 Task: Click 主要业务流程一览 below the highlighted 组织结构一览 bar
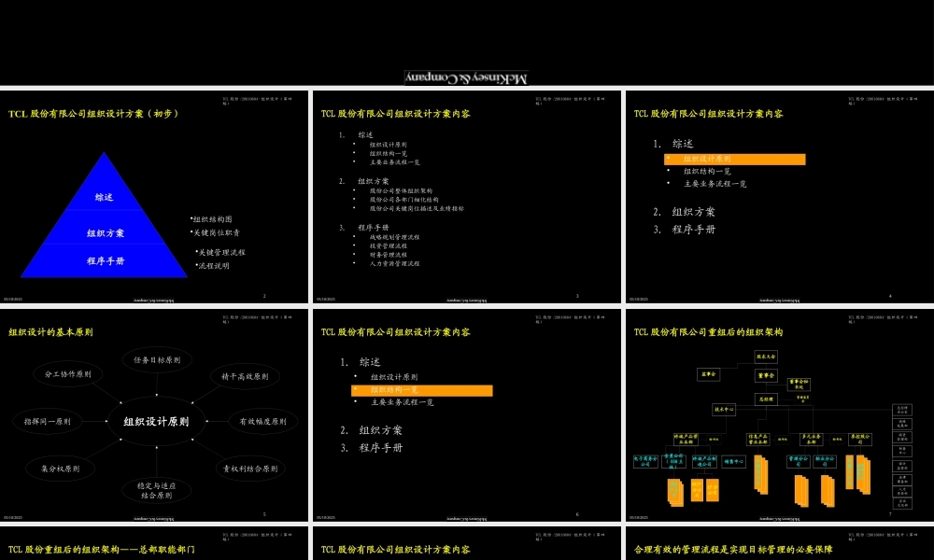click(x=402, y=402)
